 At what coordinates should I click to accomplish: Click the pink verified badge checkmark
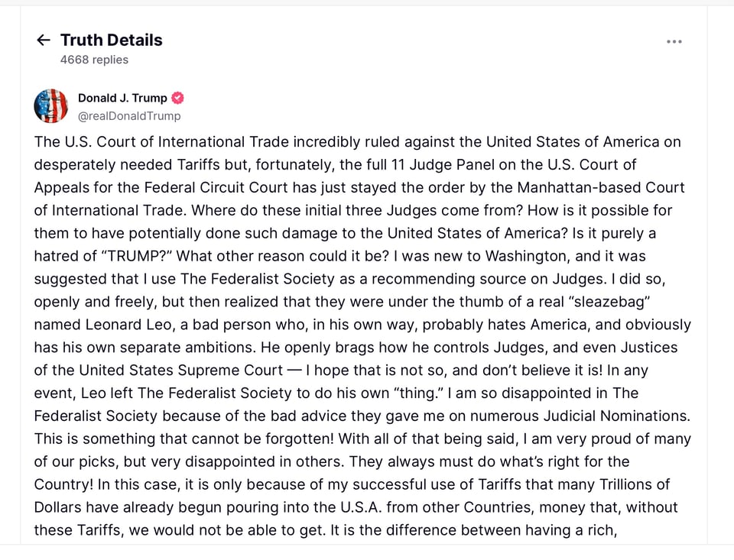tap(177, 98)
